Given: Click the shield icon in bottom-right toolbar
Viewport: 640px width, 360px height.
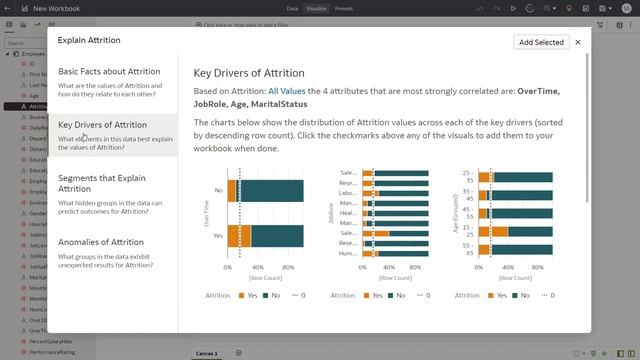Looking at the screenshot, I should click(x=593, y=353).
